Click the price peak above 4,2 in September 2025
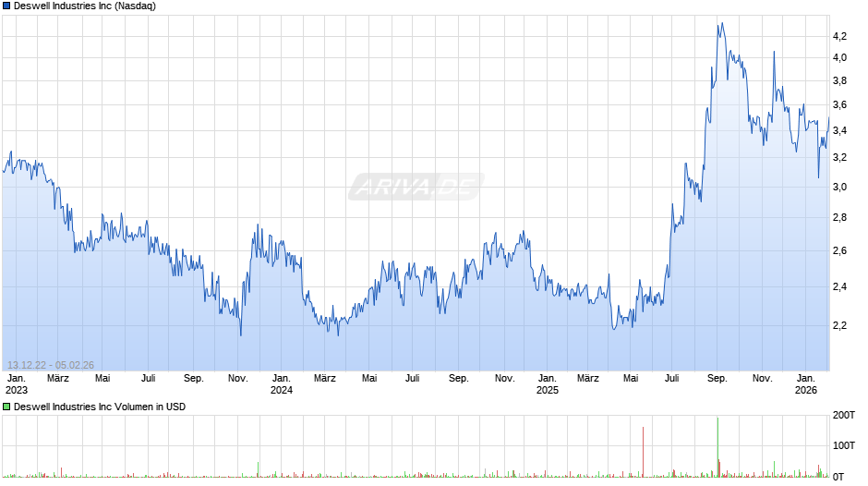This screenshot has height=486, width=868. (x=722, y=23)
